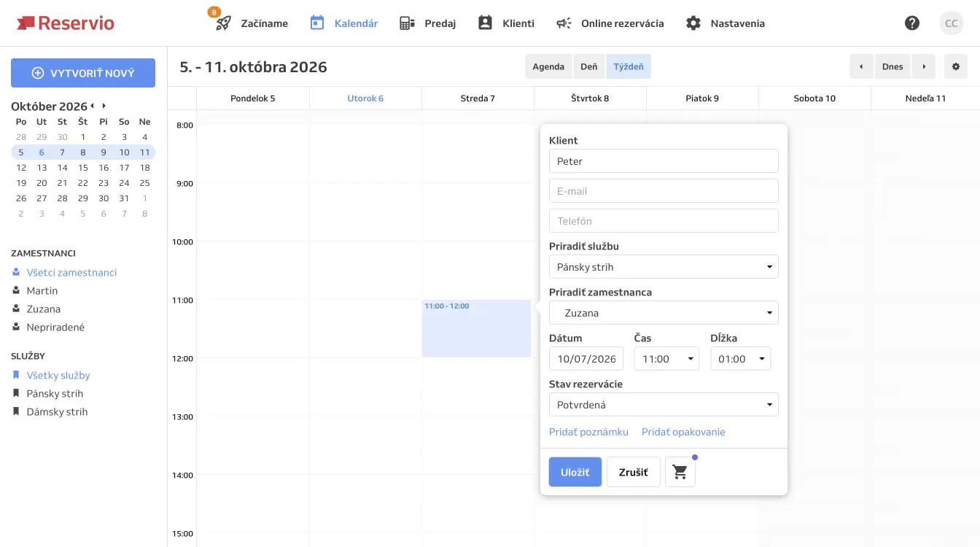Click the Telefón input field

click(x=664, y=221)
